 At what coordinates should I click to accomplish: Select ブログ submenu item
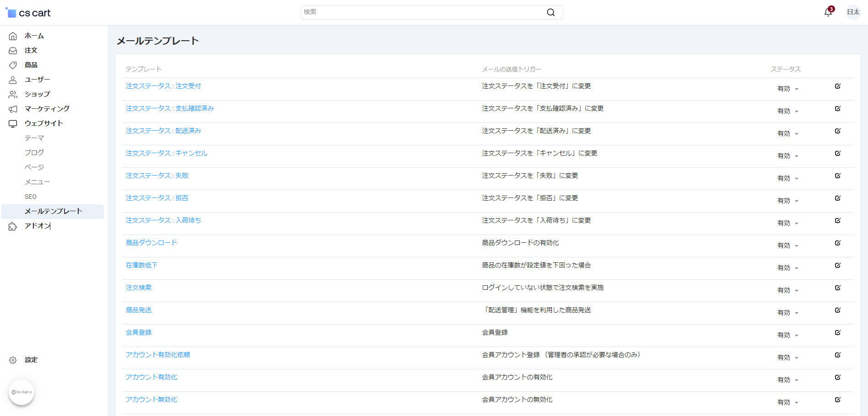(34, 153)
